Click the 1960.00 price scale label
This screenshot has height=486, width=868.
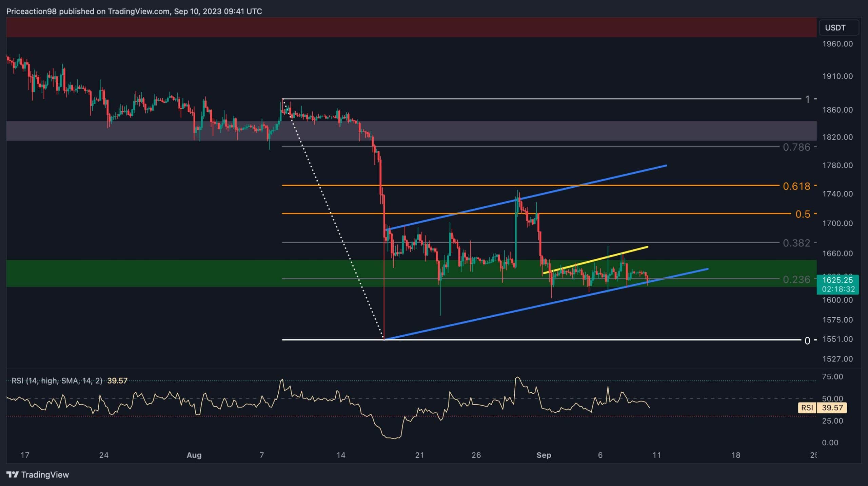(837, 44)
